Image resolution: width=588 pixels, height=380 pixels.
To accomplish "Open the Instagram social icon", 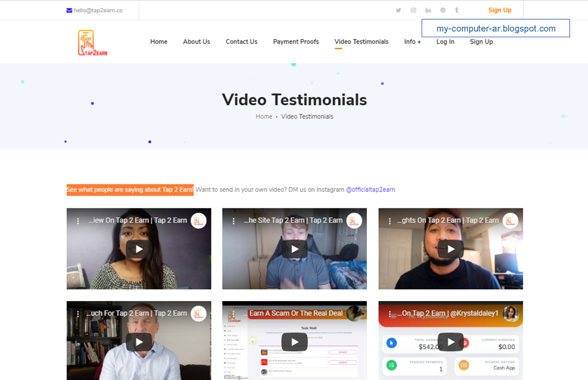I will [x=413, y=10].
